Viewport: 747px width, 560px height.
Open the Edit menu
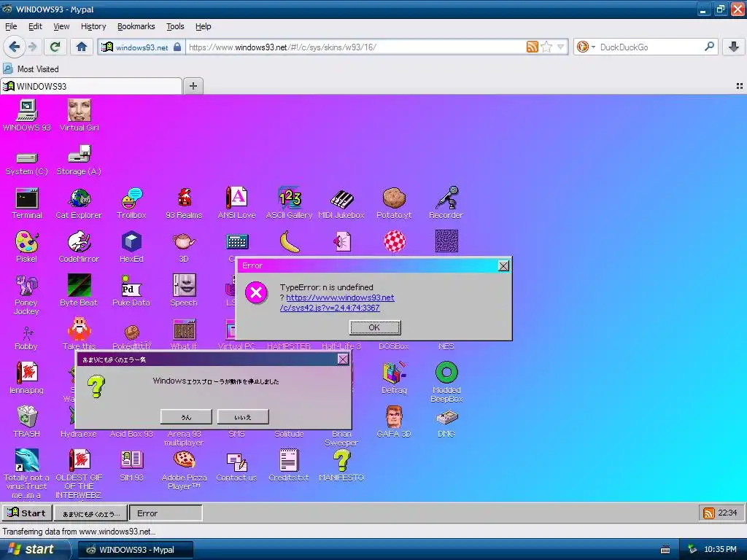point(35,26)
